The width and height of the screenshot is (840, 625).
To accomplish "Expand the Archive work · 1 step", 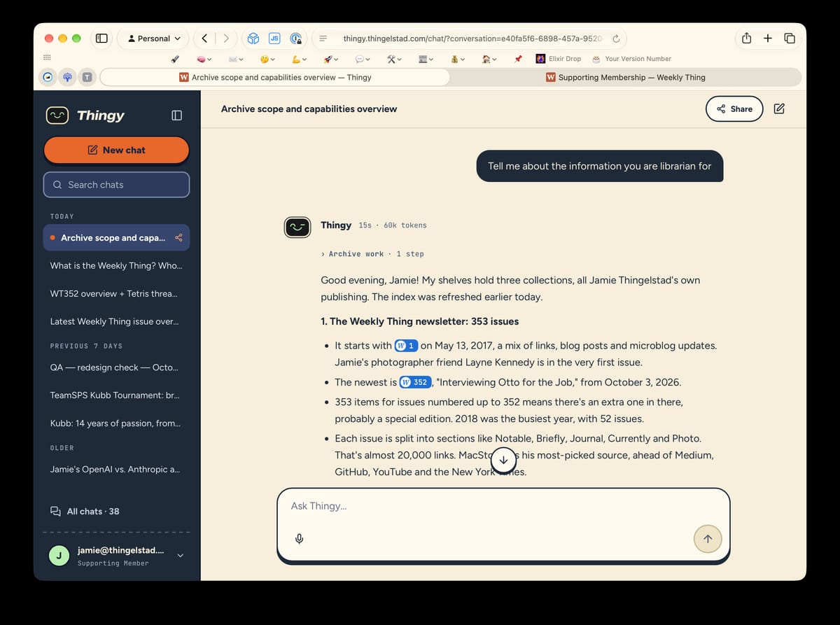I will [372, 254].
